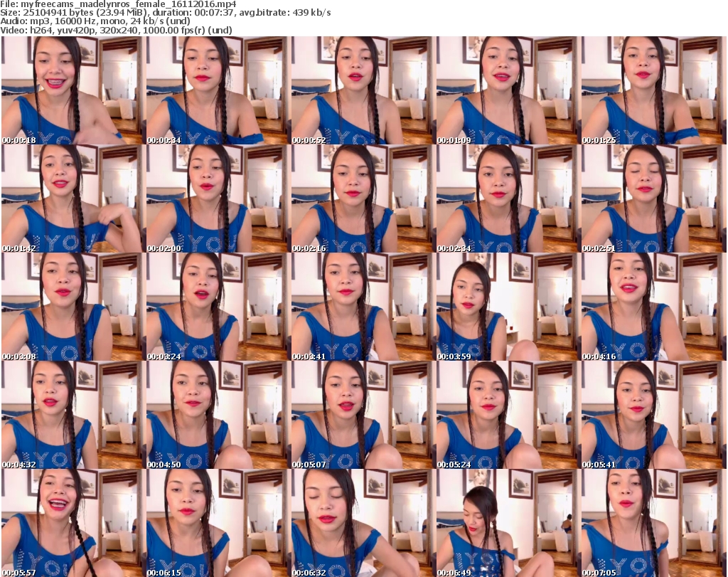Pick the frame stamped 00:04:50
Image resolution: width=728 pixels, height=577 pixels.
(218, 414)
